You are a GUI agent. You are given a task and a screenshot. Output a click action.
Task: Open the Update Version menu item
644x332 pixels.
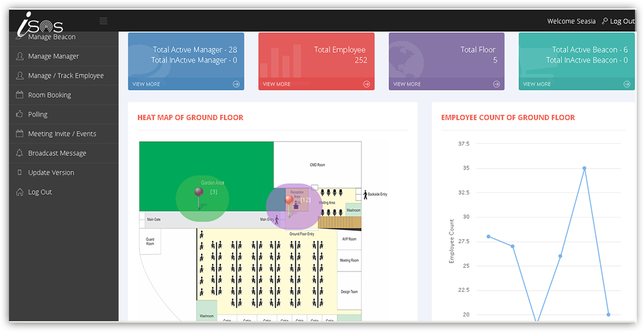pos(63,173)
